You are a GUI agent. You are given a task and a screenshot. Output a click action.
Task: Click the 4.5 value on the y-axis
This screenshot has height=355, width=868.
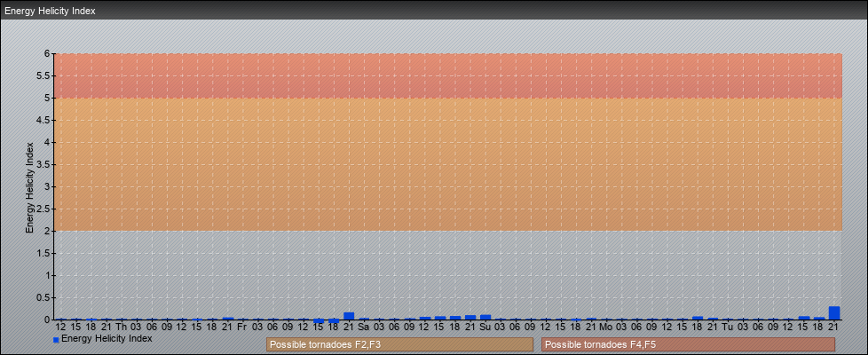pyautogui.click(x=43, y=120)
